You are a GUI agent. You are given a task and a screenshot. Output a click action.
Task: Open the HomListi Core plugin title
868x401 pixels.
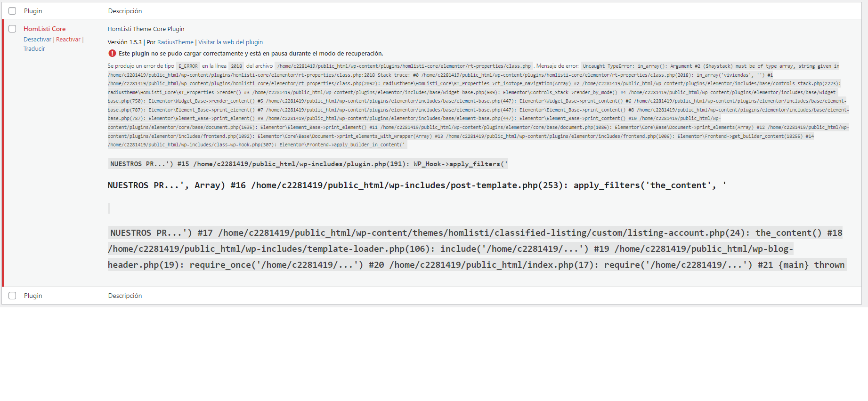pyautogui.click(x=45, y=29)
